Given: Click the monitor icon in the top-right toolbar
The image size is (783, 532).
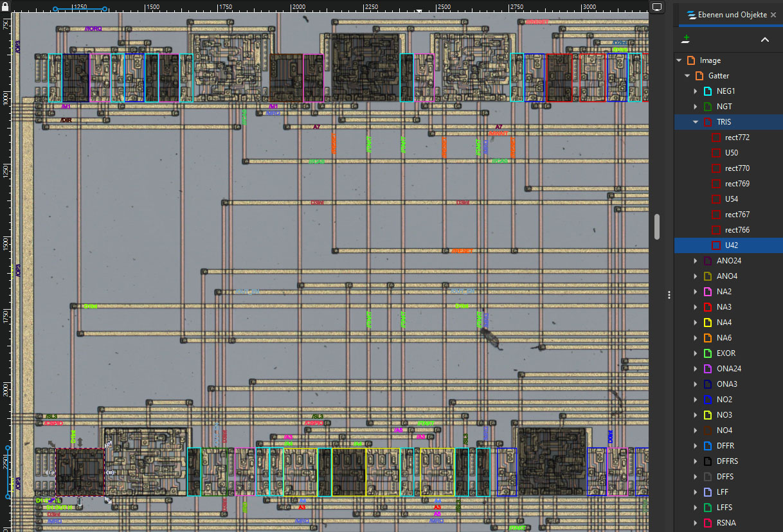Looking at the screenshot, I should coord(657,7).
